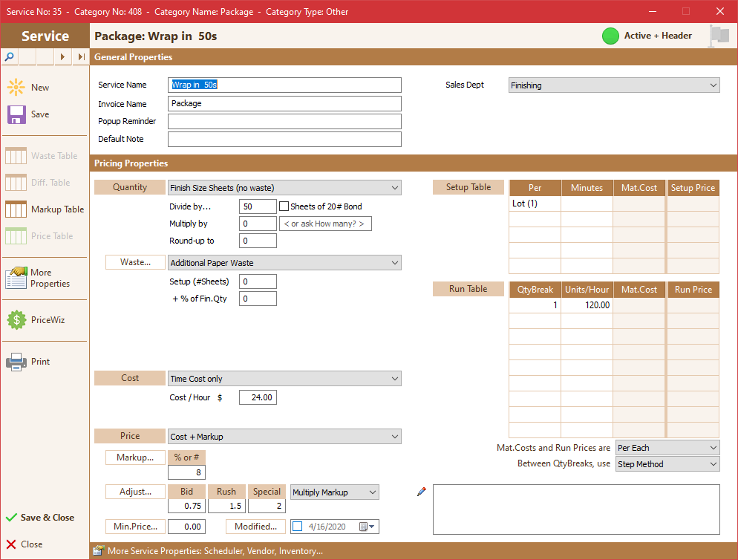Screen dimensions: 738x560
Task: Click the '< or ask How many? >' button
Action: (x=325, y=224)
